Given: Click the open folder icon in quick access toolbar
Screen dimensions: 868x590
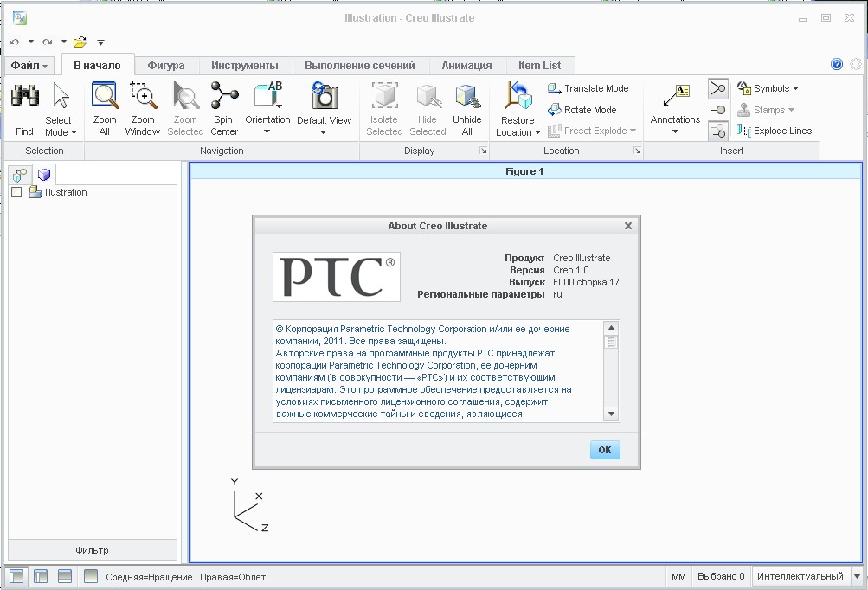Looking at the screenshot, I should pos(80,42).
